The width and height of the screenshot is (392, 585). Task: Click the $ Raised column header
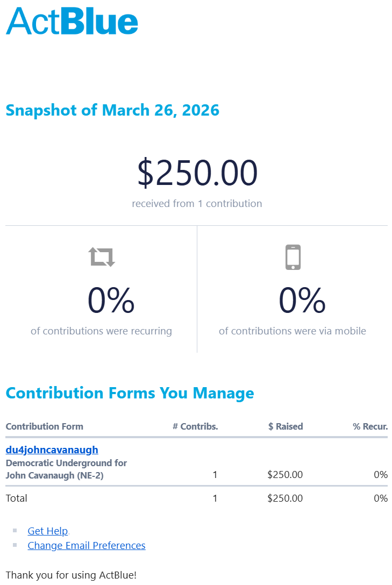point(286,426)
